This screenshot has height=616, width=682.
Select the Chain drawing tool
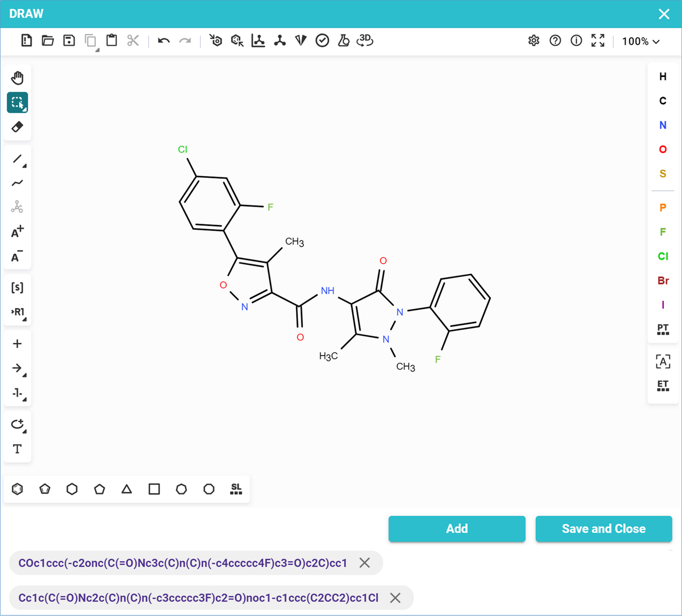17,183
